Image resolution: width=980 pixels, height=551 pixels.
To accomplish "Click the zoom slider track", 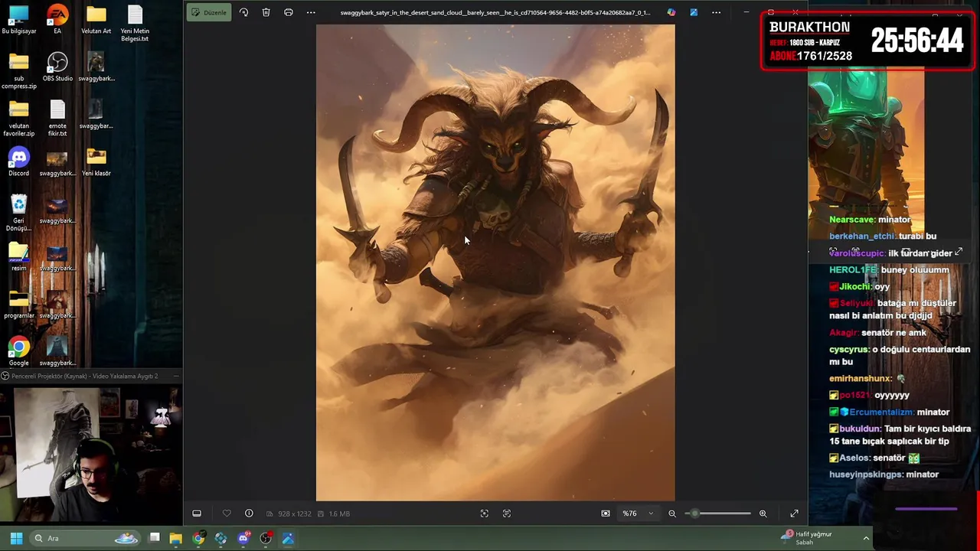I will click(x=718, y=514).
